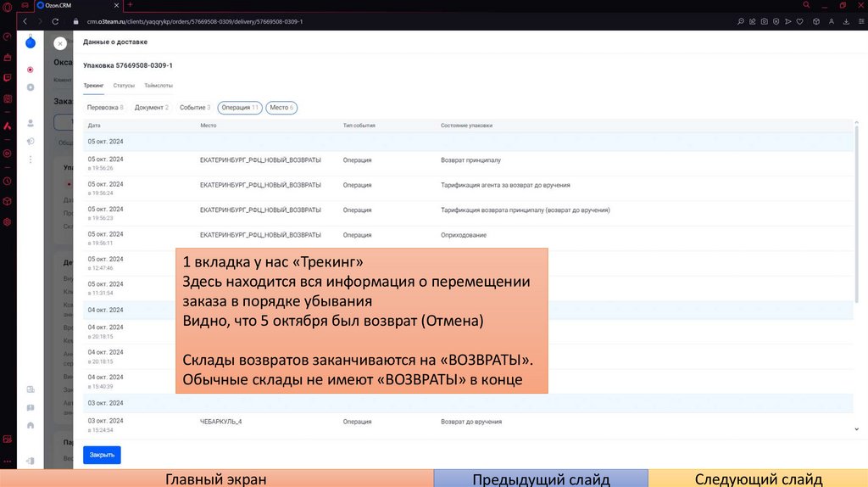
Task: Open the megaphone announcements icon in CRM sidebar
Action: tap(31, 142)
